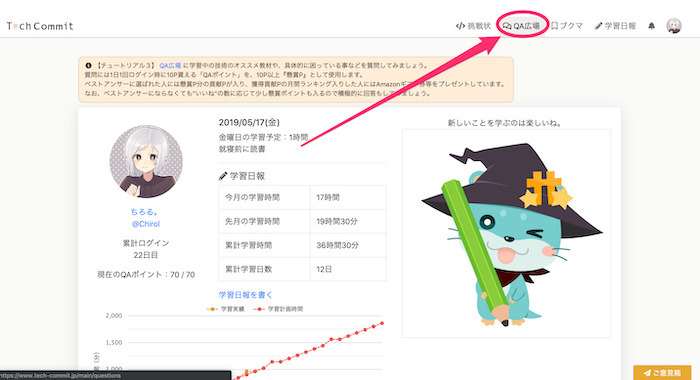This screenshot has width=700, height=380.
Task: Click the 新しいことを学ぶのは楽しいね。 caption
Action: [505, 123]
